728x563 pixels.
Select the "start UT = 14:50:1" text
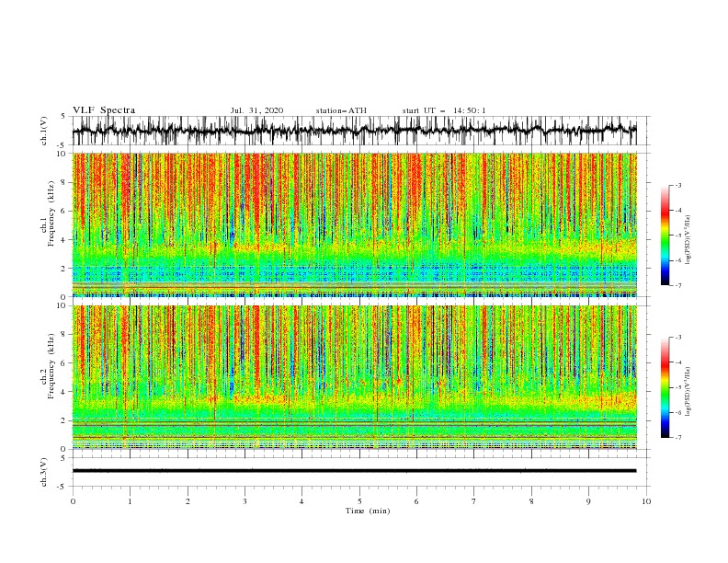pyautogui.click(x=444, y=110)
